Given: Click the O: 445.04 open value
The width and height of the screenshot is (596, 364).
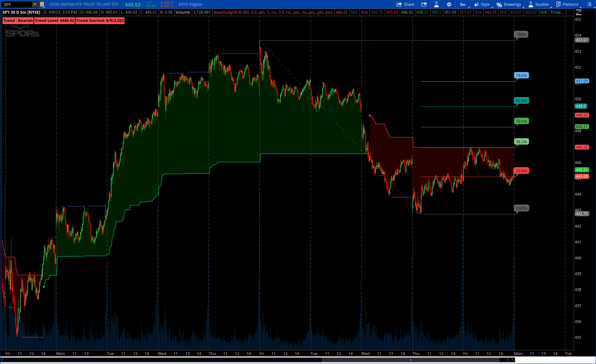Looking at the screenshot, I should click(89, 12).
